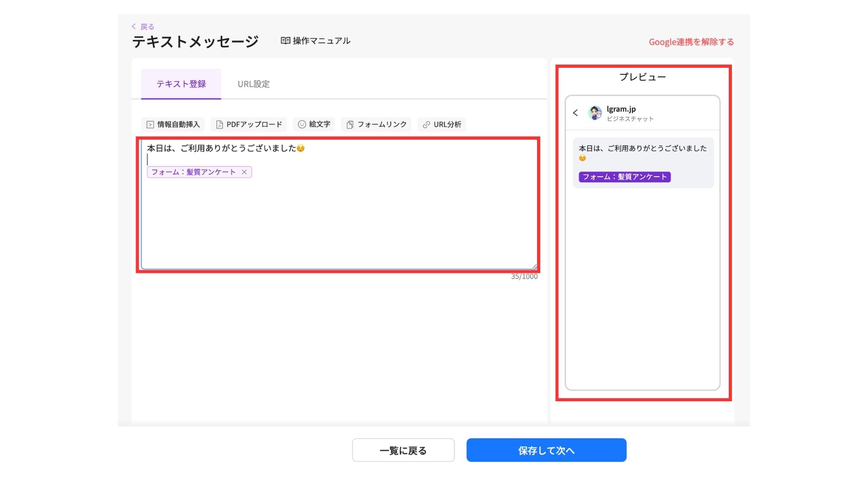Screen dimensions: 868x488
Task: Click the back chevron in phone preview
Action: pos(575,113)
